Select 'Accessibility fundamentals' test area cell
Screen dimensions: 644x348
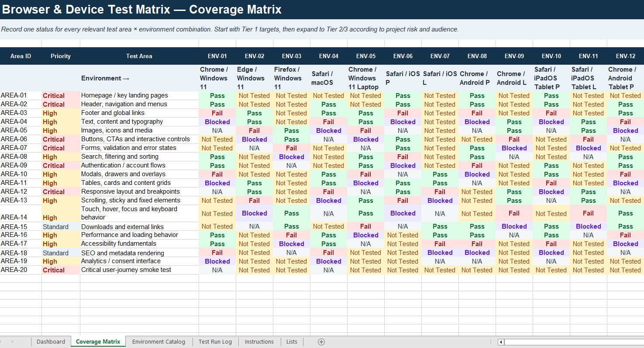pos(139,244)
